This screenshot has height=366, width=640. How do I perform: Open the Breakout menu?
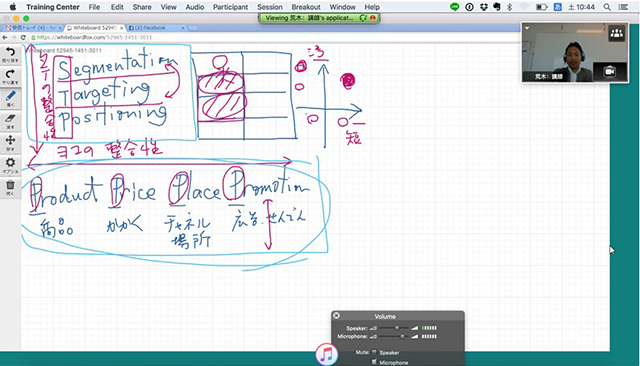pyautogui.click(x=306, y=7)
